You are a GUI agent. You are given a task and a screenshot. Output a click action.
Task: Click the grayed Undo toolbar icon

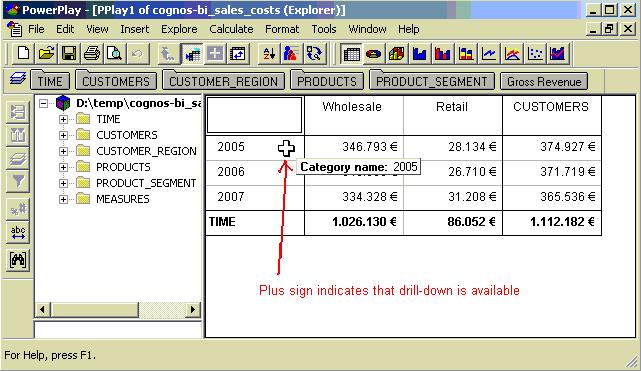coord(137,54)
